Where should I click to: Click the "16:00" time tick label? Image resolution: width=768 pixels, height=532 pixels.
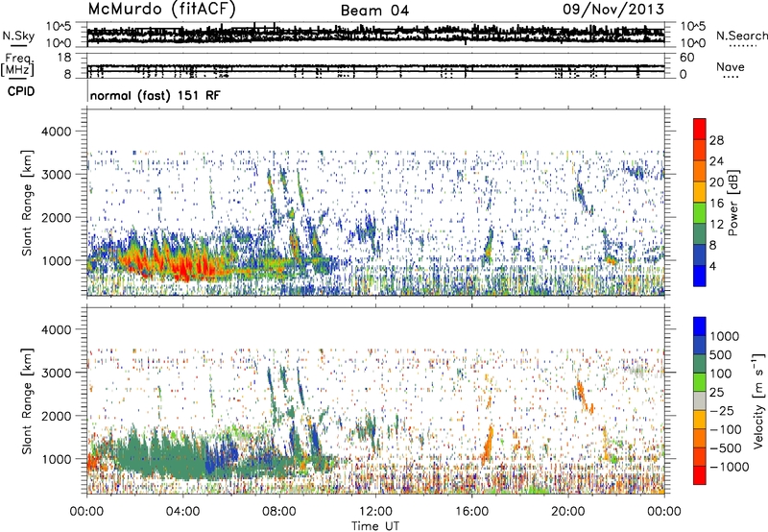click(x=471, y=512)
